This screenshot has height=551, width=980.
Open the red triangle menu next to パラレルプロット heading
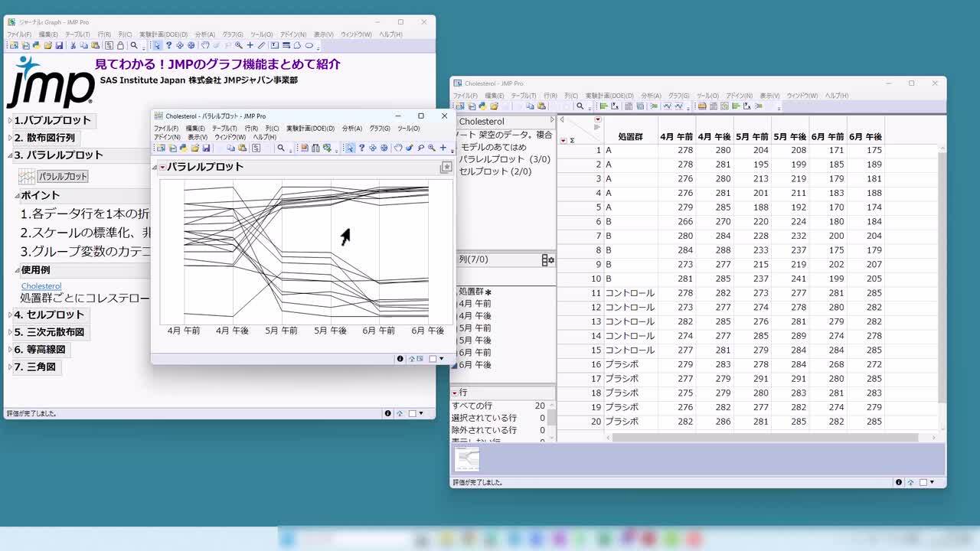tap(162, 167)
